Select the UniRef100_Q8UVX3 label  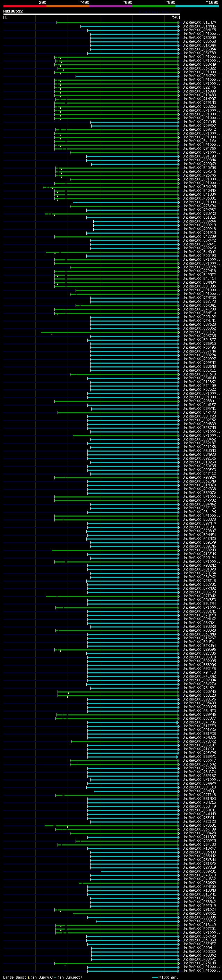(199, 213)
